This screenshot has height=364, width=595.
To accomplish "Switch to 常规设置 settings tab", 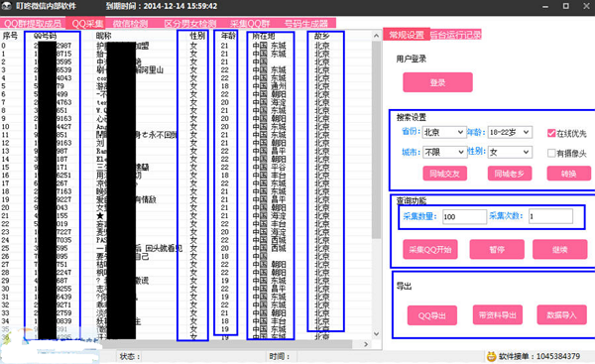I will tap(407, 35).
